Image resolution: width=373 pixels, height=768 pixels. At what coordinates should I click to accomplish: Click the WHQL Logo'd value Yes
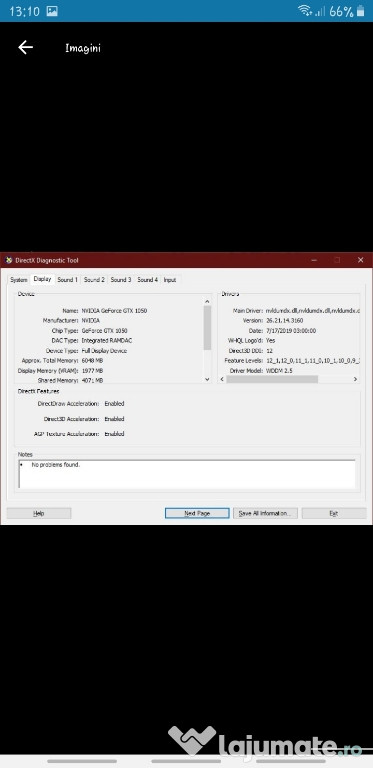coord(271,340)
